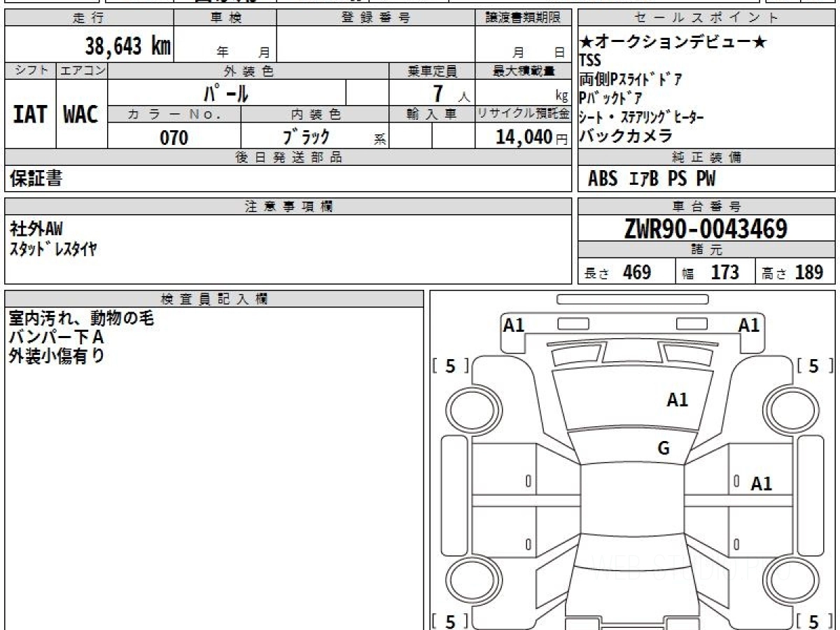Click the 外装色 header

(248, 71)
